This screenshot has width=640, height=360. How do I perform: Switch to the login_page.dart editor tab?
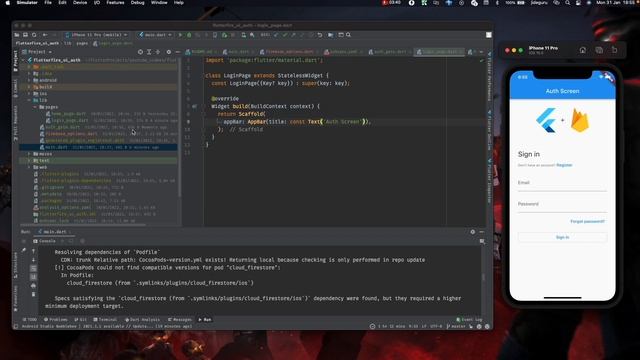point(439,52)
